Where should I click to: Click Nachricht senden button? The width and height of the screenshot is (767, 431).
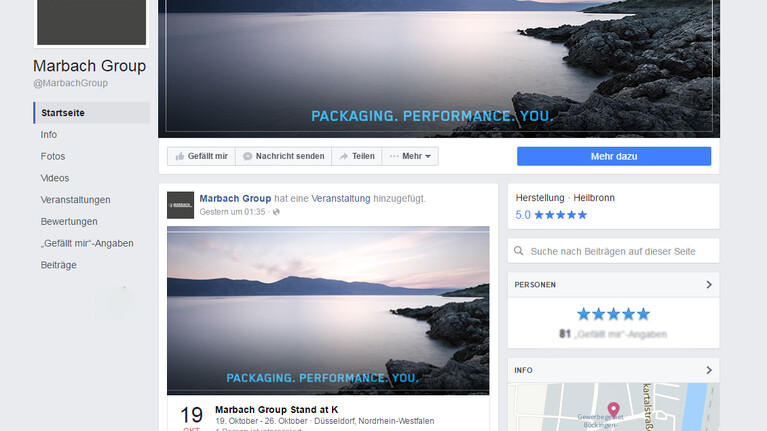coord(283,156)
